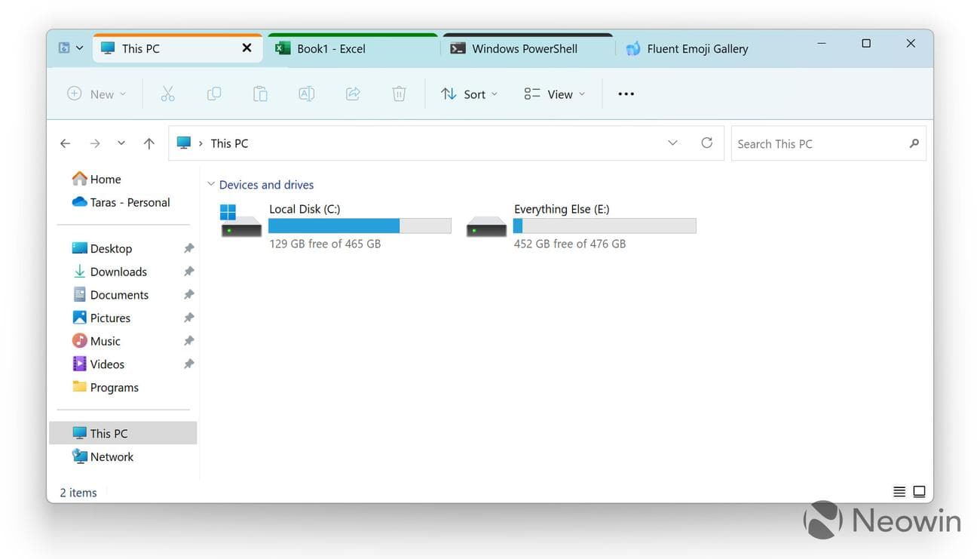
Task: Open the See more ellipsis menu
Action: tap(626, 94)
